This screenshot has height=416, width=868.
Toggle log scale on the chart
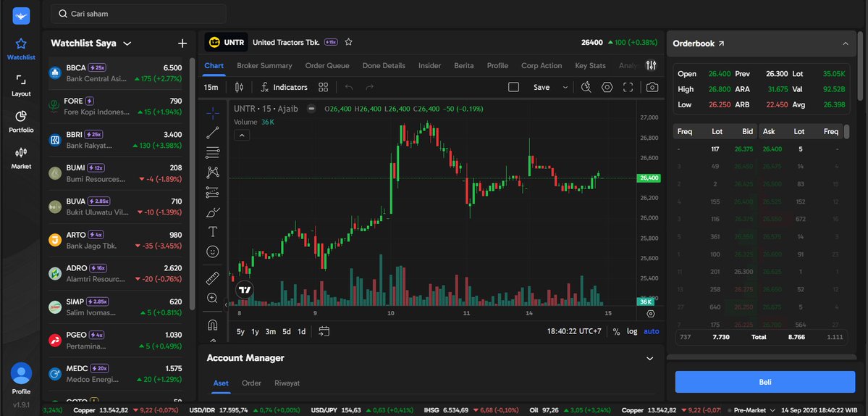(631, 331)
